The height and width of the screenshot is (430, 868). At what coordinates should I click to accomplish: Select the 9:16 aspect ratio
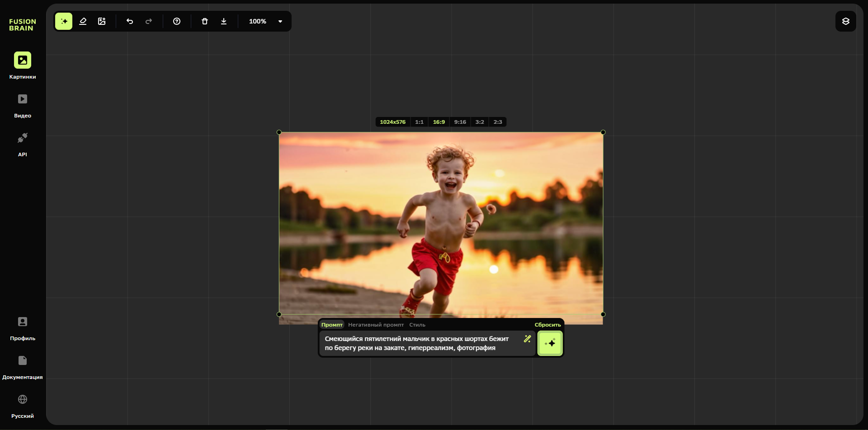pyautogui.click(x=460, y=122)
